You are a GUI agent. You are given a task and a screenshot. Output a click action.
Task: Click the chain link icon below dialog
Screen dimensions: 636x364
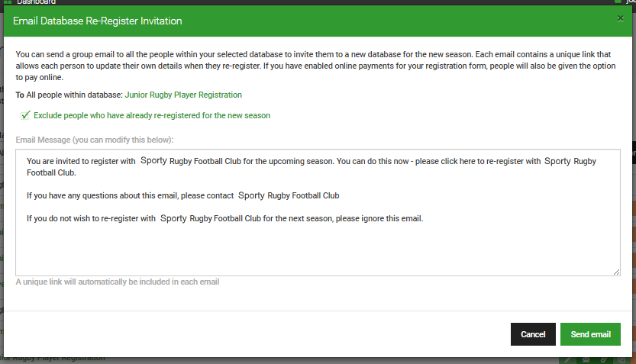603,359
